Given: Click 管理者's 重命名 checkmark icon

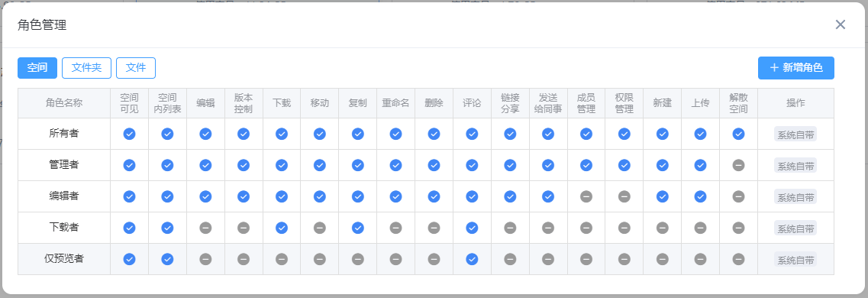Looking at the screenshot, I should point(395,165).
